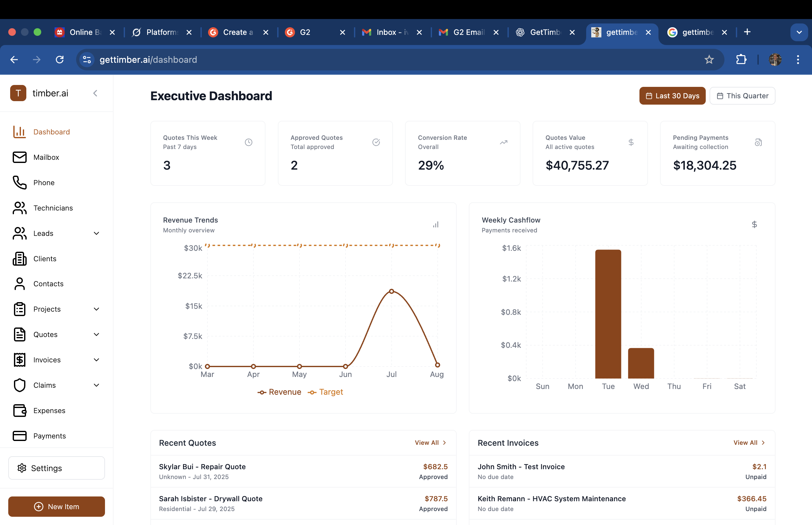The width and height of the screenshot is (812, 525).
Task: Expand the Invoices submenu chevron
Action: pyautogui.click(x=96, y=360)
